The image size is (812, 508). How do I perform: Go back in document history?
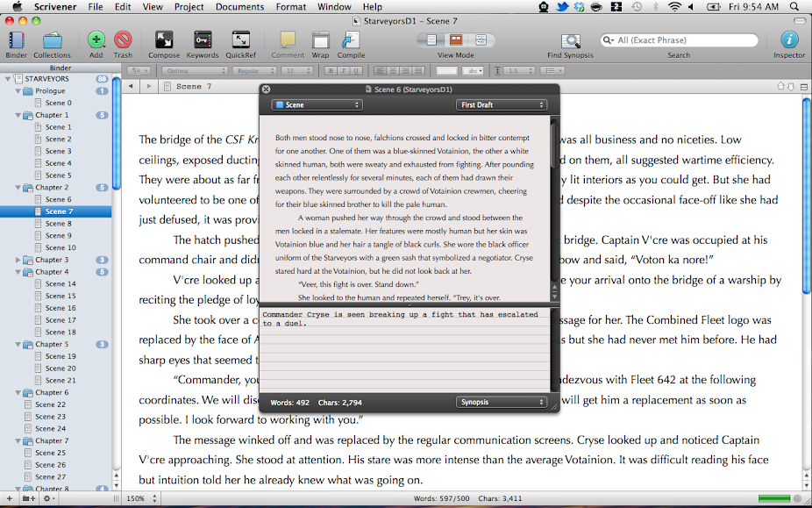click(131, 86)
